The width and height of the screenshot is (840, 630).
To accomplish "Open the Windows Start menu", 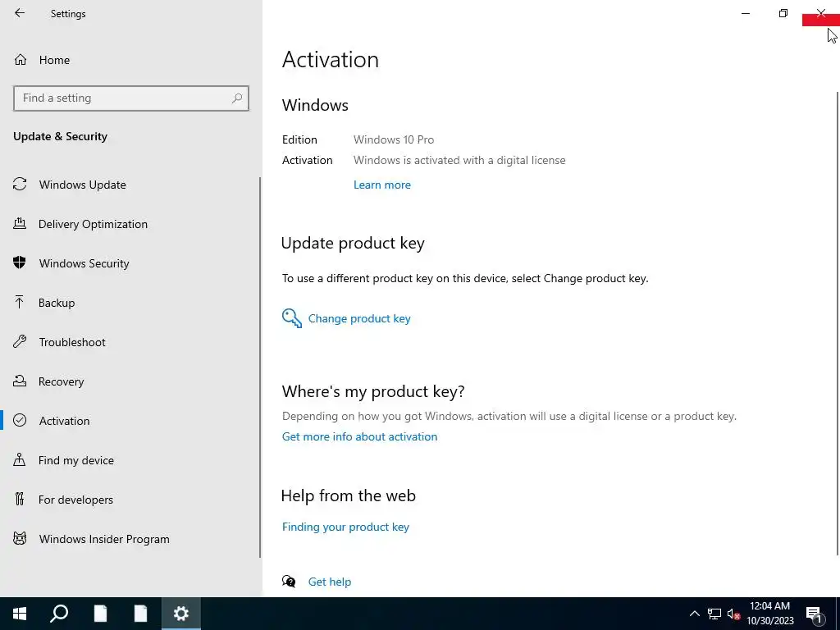I will [20, 614].
